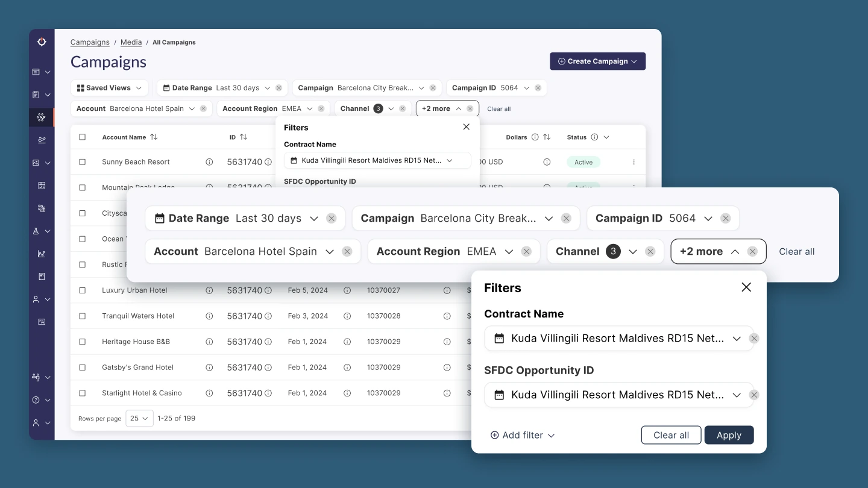This screenshot has width=868, height=488.
Task: Check the Tranquil Waters Hotel row checkbox
Action: click(83, 316)
